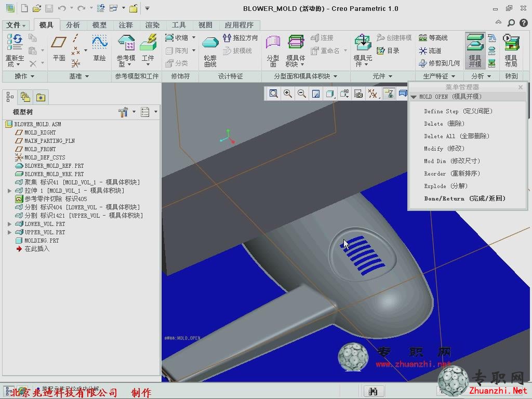The width and height of the screenshot is (532, 399).
Task: Show the Model Tree navigator tab
Action: tap(10, 97)
